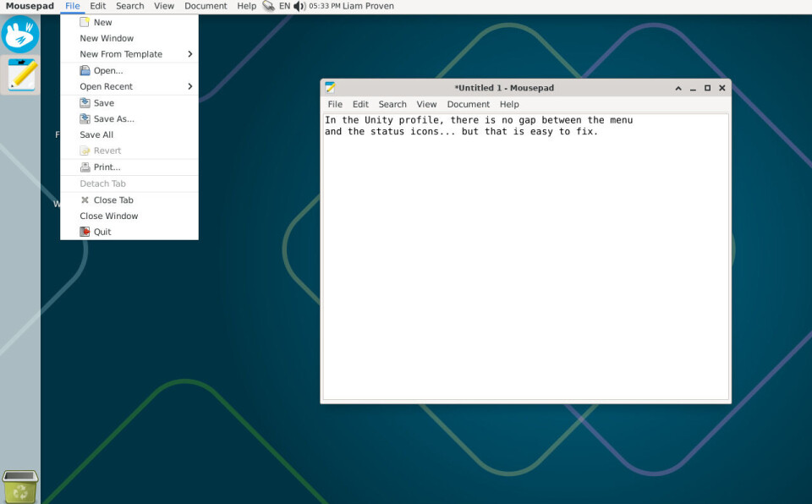Click the red exit icon beside Quit
Screen dimensions: 812x504
tap(85, 232)
